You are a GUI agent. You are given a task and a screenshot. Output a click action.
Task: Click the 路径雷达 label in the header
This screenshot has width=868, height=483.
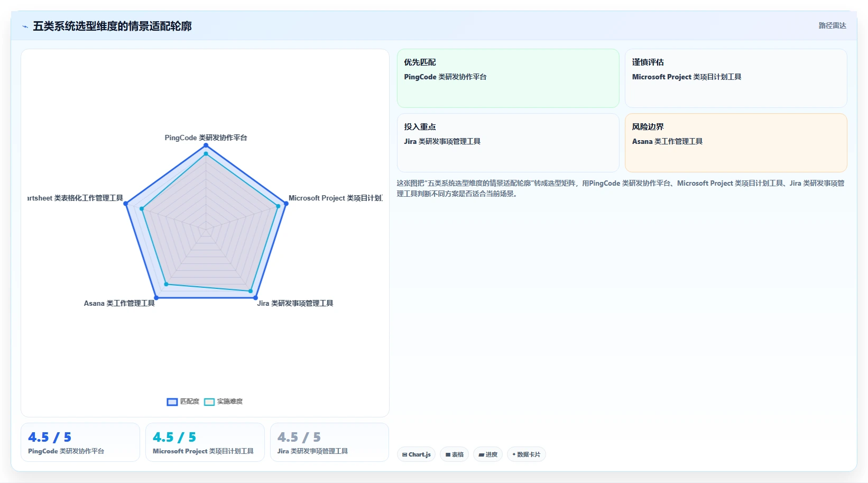(832, 25)
